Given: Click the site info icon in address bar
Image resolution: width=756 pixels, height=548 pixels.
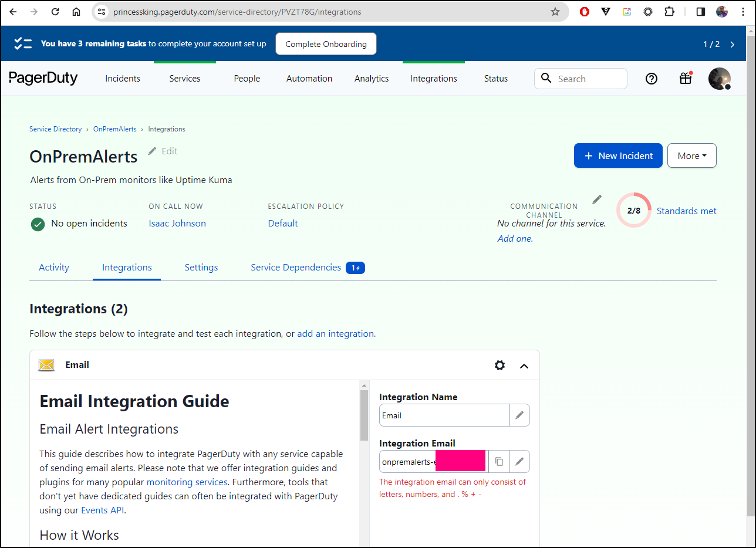Looking at the screenshot, I should coord(102,12).
